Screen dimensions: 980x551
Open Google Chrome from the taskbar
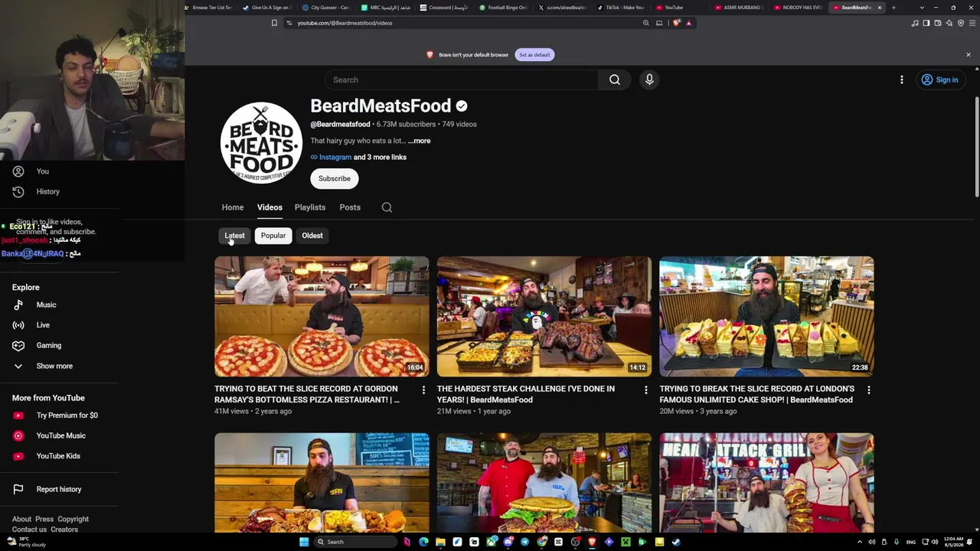coord(541,542)
